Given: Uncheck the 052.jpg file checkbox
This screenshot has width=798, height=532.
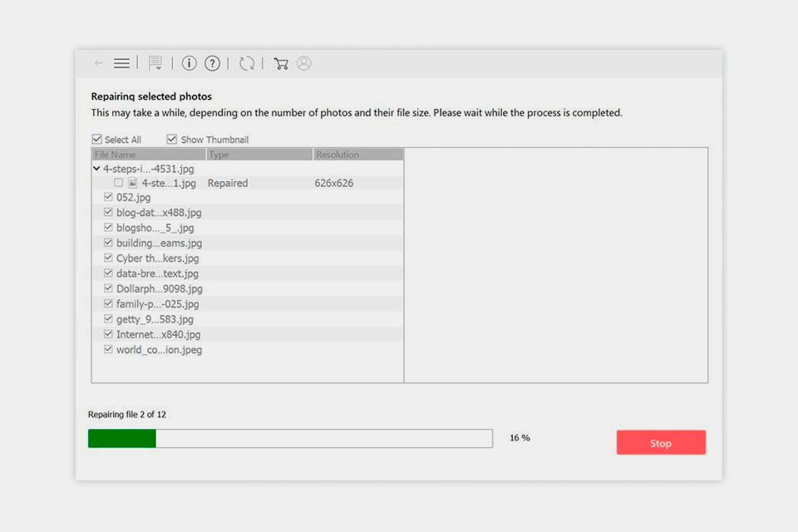Looking at the screenshot, I should [x=108, y=196].
